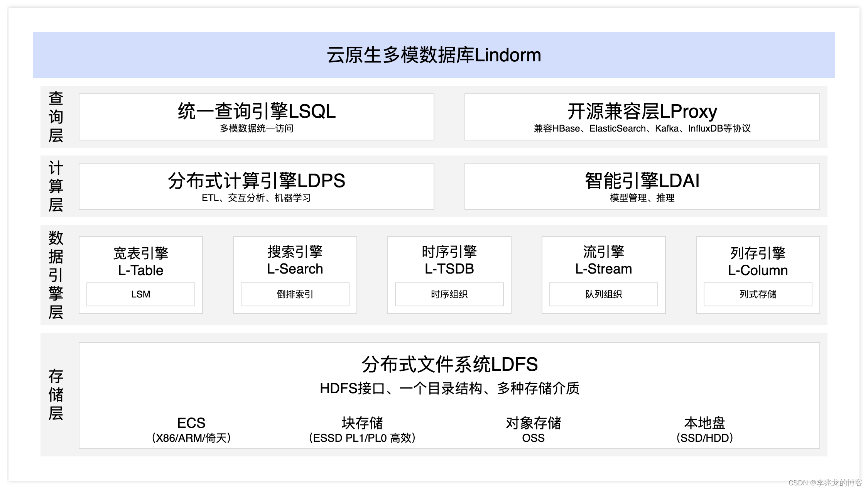Click the 数据引擎层 layer label
The image size is (868, 490).
56,275
